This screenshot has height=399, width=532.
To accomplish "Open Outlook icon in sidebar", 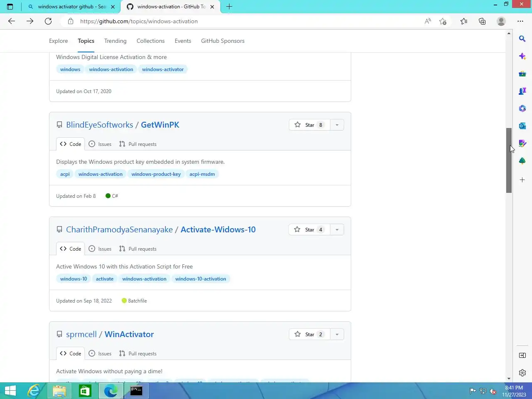I will click(x=522, y=126).
